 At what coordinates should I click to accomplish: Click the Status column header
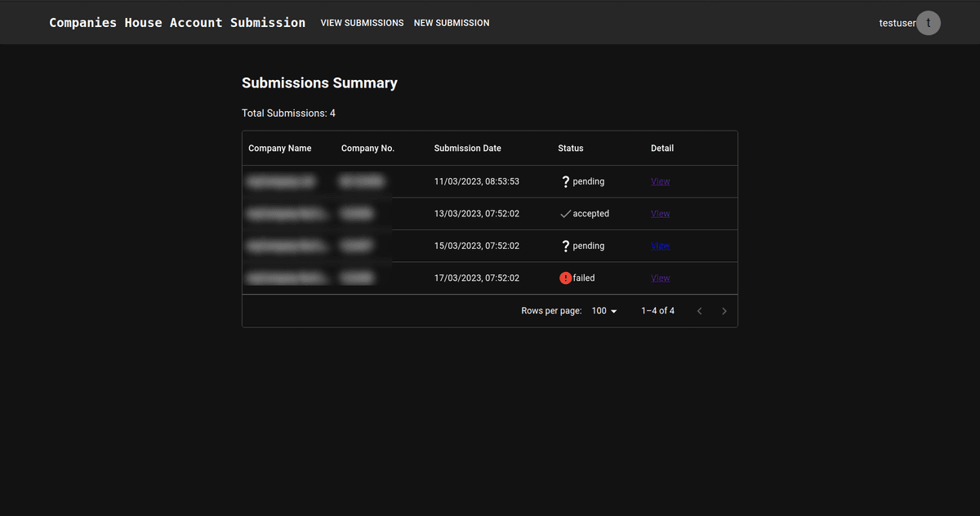(x=571, y=149)
